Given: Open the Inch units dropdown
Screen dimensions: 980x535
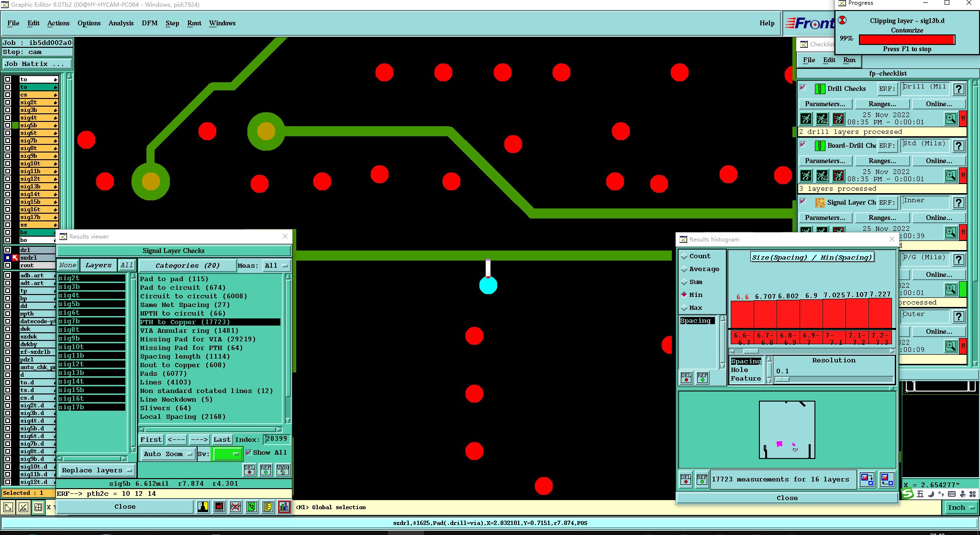Looking at the screenshot, I should [x=961, y=508].
